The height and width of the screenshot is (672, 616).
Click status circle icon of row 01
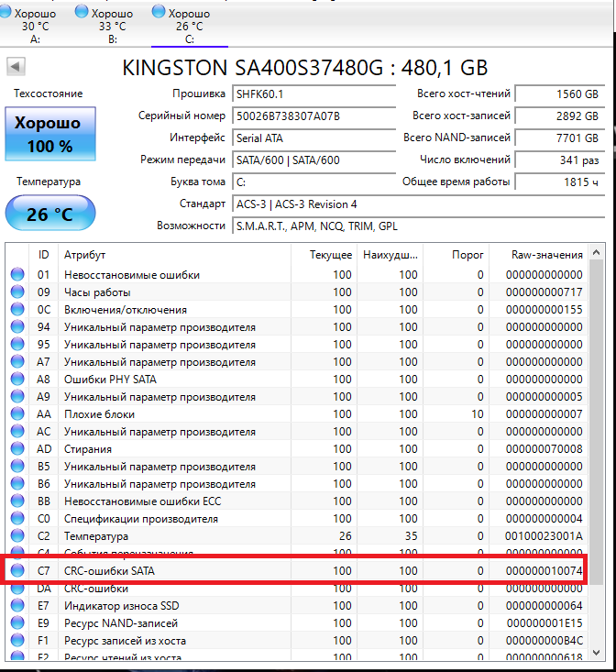(17, 274)
